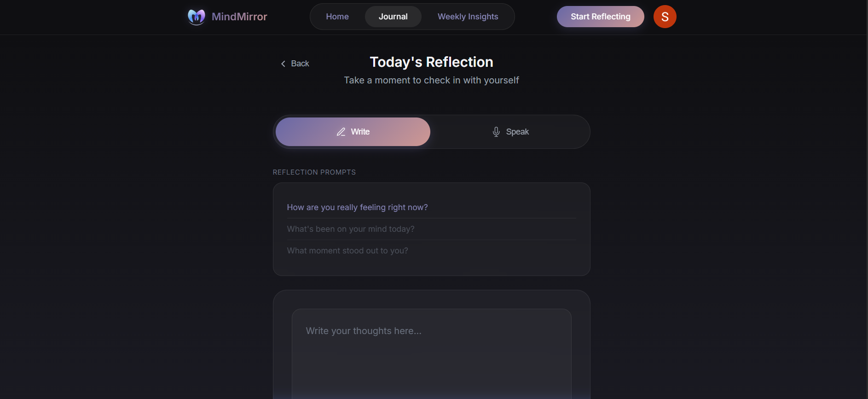Image resolution: width=868 pixels, height=399 pixels.
Task: Switch to Speak input mode
Action: pyautogui.click(x=510, y=132)
